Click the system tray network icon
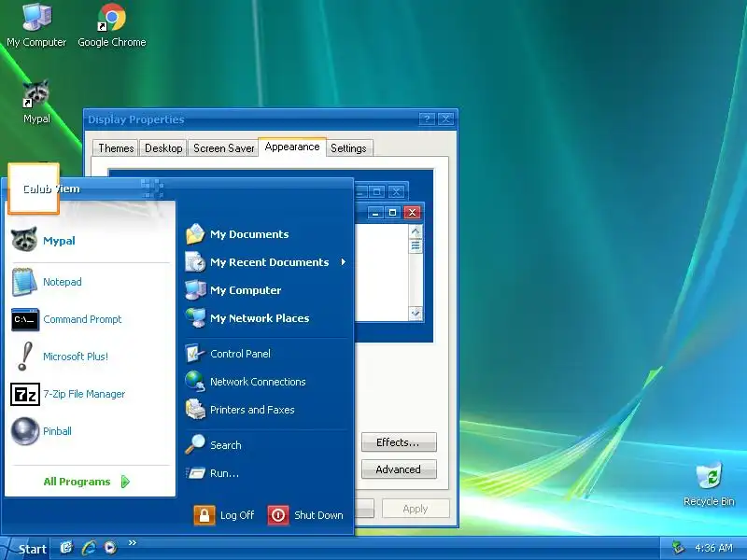 click(x=678, y=548)
